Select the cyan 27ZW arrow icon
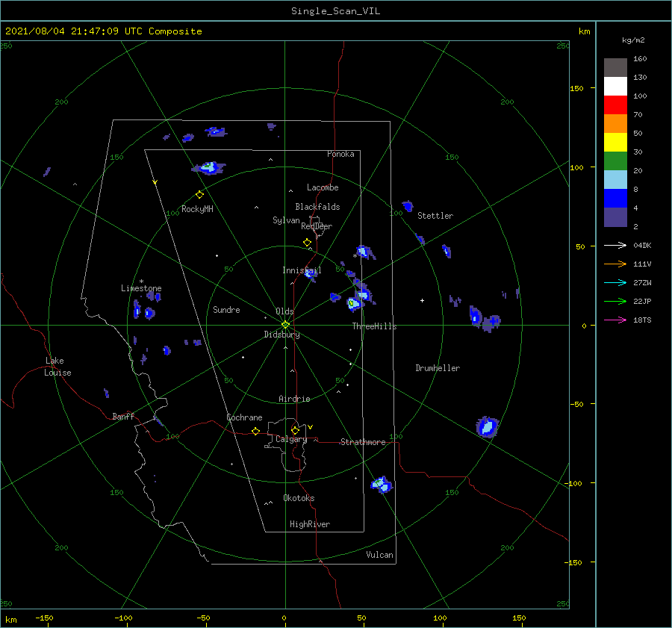 coord(615,282)
